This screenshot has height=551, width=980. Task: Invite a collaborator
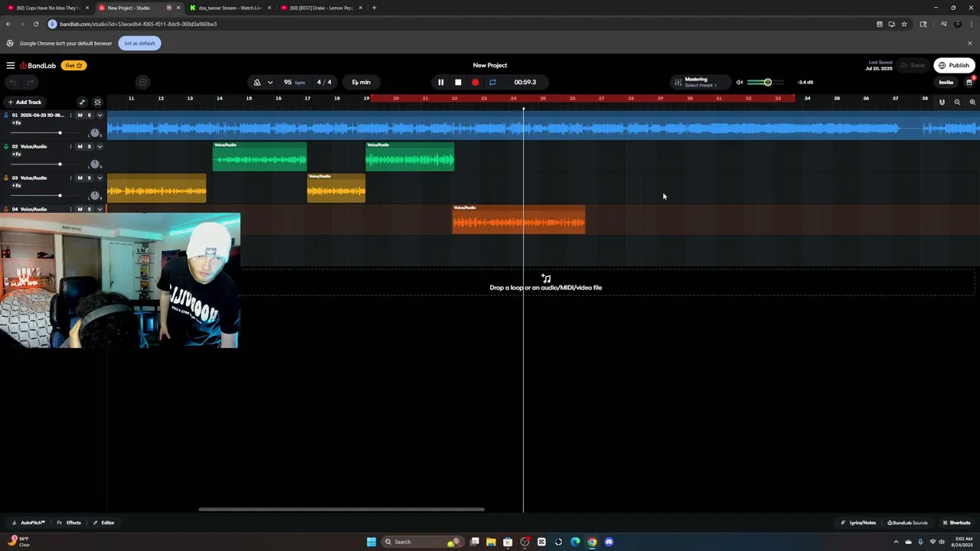click(x=946, y=82)
